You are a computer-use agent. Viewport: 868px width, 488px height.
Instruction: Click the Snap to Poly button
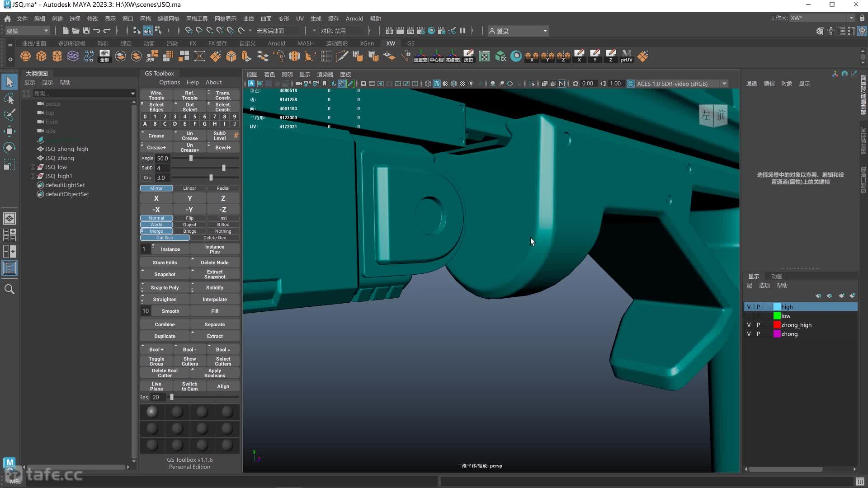click(165, 288)
